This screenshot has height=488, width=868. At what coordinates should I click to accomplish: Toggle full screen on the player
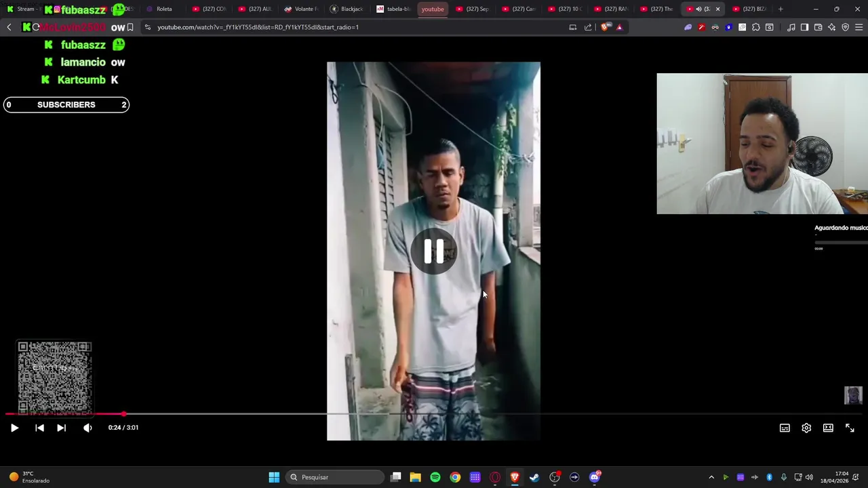pos(850,428)
